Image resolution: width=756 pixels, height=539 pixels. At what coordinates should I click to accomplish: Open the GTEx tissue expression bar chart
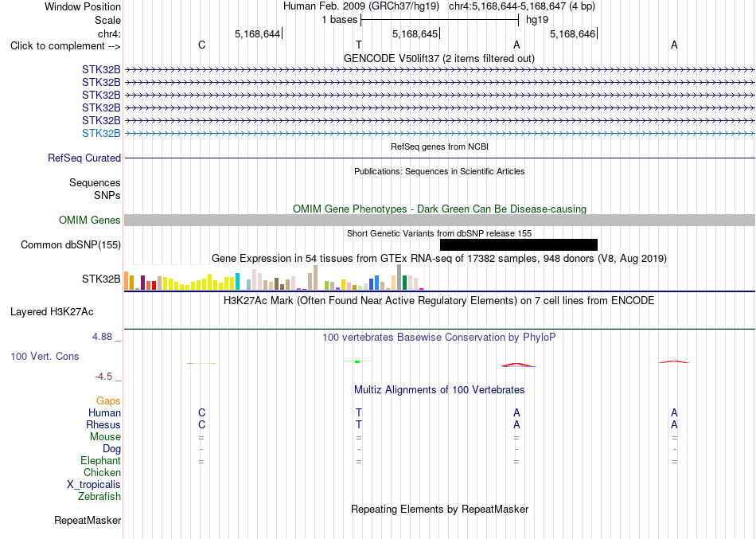tap(274, 278)
